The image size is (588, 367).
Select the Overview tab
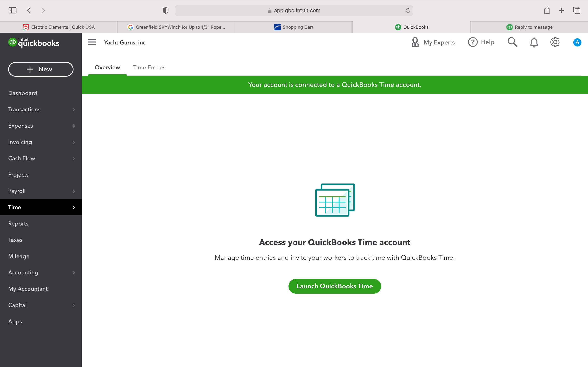click(x=107, y=67)
